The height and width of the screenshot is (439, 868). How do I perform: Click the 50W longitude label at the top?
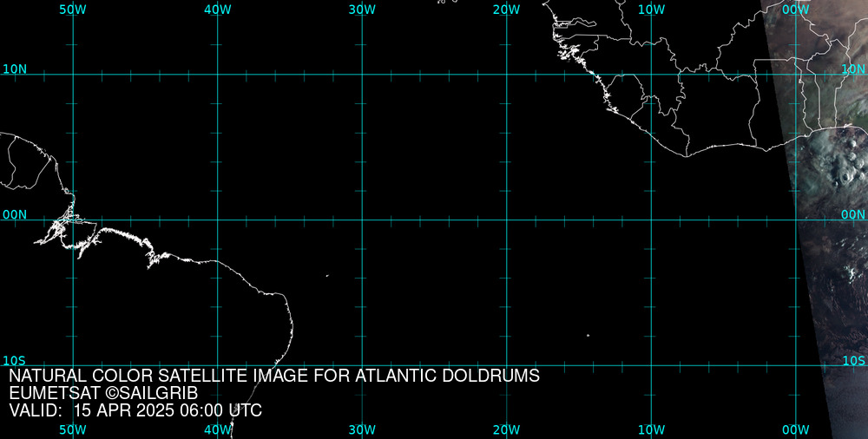(x=73, y=10)
